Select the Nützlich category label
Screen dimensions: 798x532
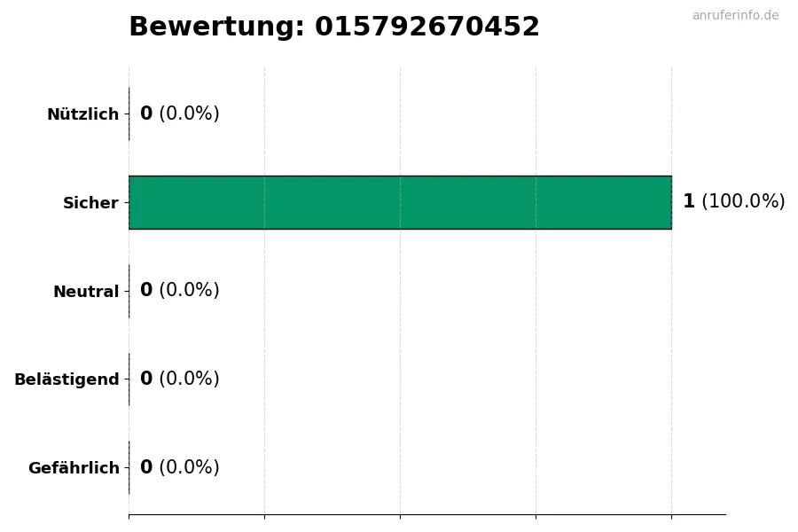pos(82,114)
